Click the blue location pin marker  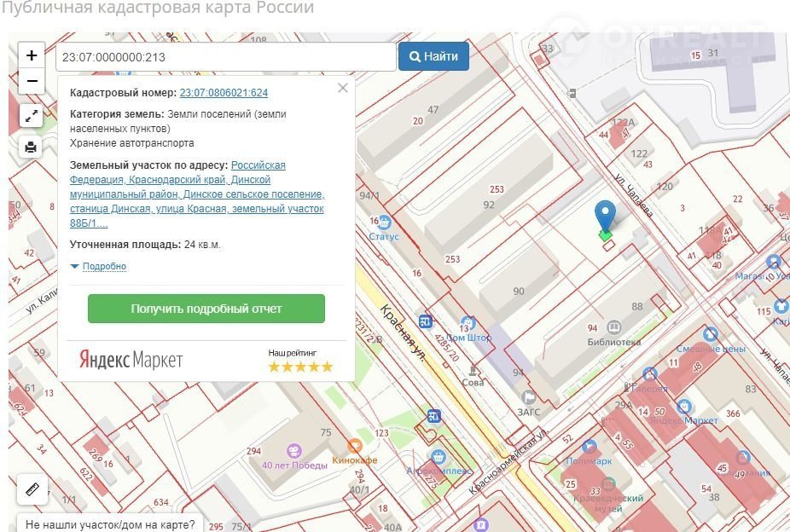pos(605,217)
